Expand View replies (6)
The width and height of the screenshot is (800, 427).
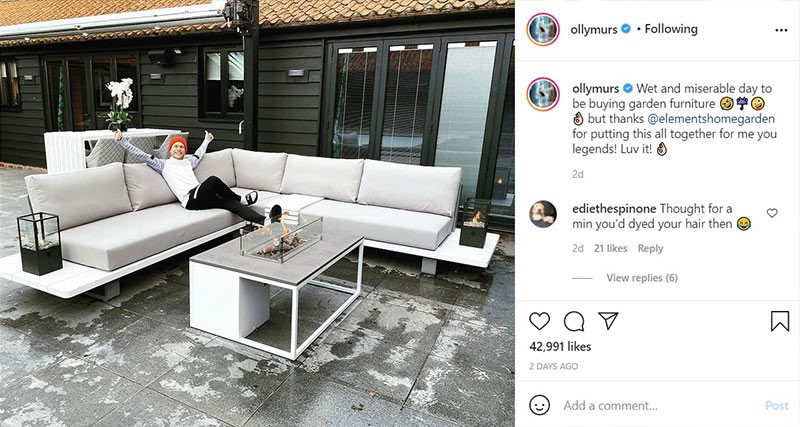point(642,278)
